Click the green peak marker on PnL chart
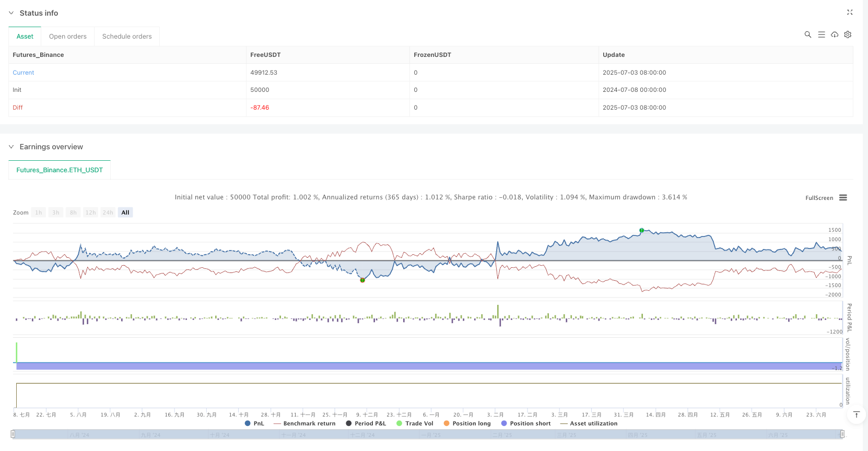Viewport: 868px width, 451px height. pos(641,230)
